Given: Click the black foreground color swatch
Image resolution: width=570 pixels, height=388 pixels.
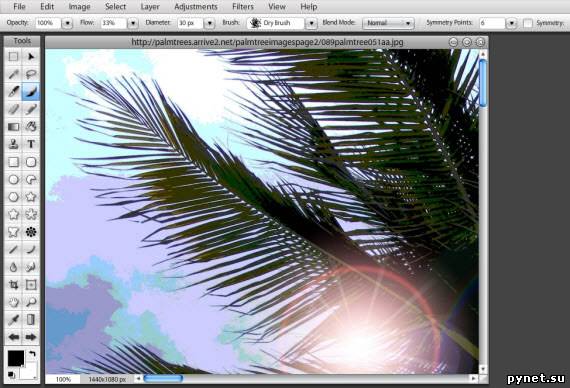Looking at the screenshot, I should pos(16,358).
